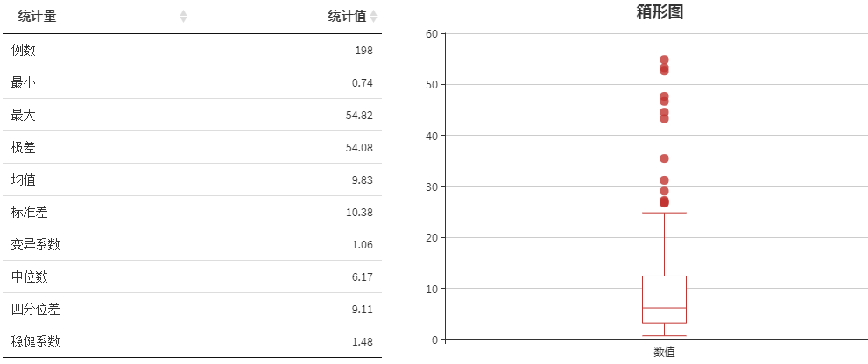Screen dimensions: 868x364
Task: Sort table by 统计值 column arrows
Action: (x=374, y=17)
